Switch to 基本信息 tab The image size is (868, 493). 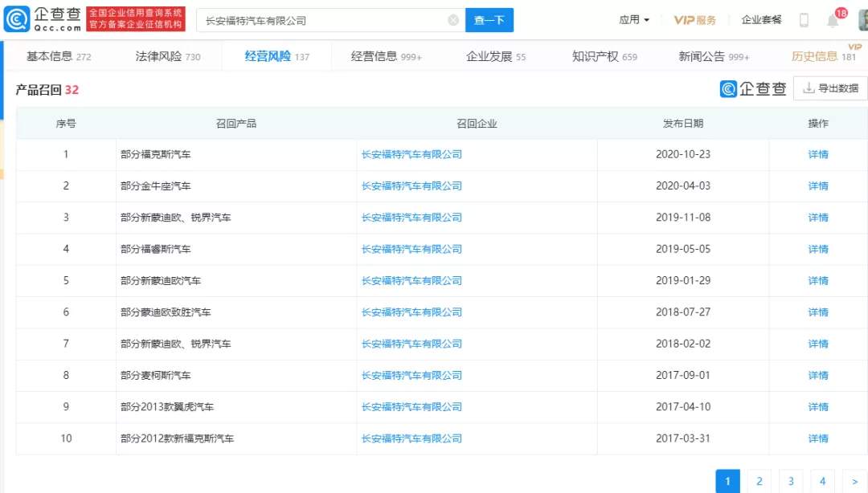coord(59,56)
